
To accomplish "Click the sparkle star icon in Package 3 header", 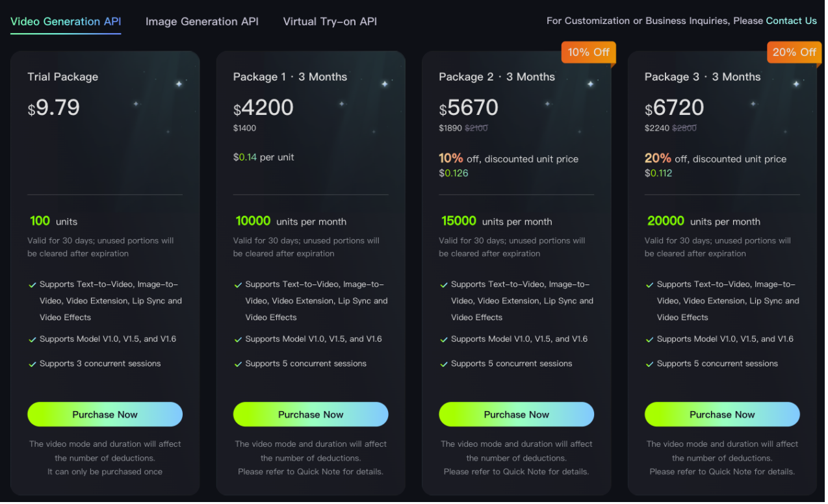I will click(x=796, y=84).
